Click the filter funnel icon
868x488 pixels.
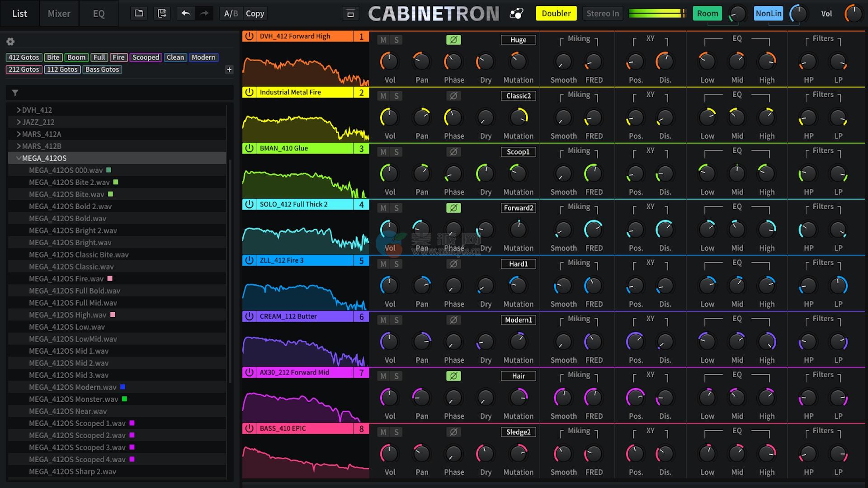pyautogui.click(x=15, y=93)
